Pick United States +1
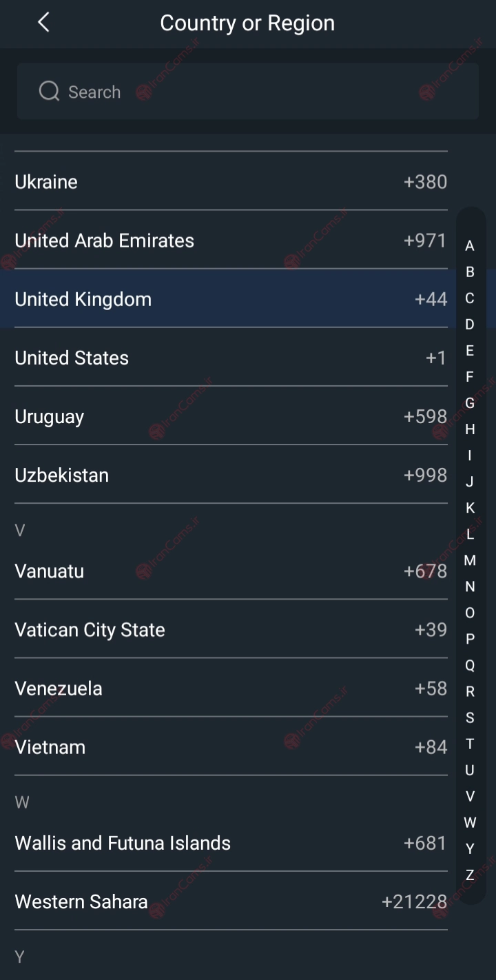 click(x=231, y=357)
